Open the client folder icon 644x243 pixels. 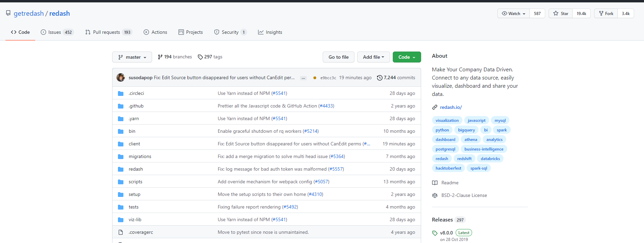point(121,144)
